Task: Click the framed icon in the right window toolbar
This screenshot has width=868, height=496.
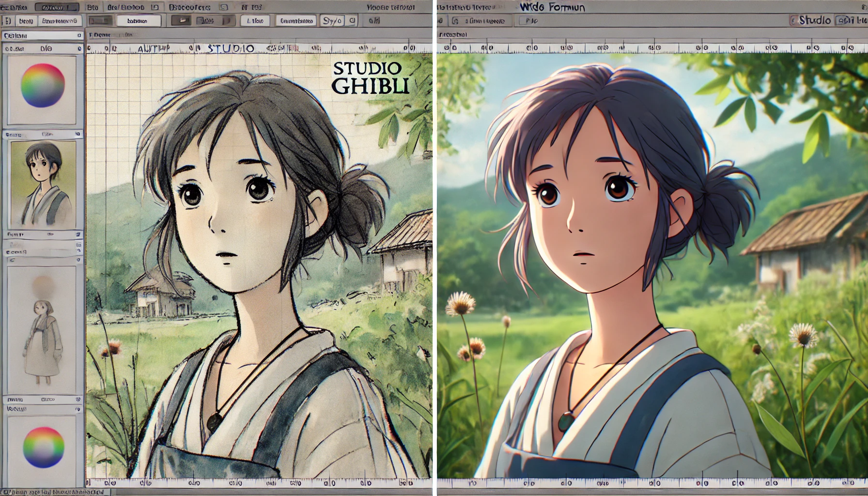Action: [x=455, y=21]
